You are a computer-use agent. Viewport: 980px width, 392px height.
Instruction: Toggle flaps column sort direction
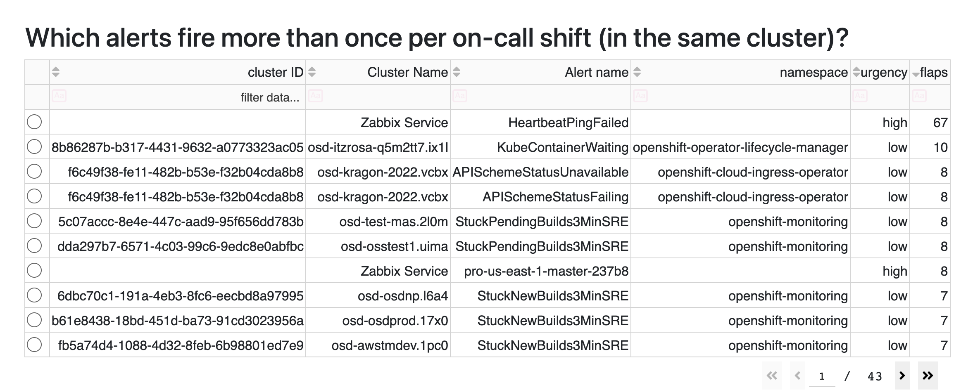[916, 73]
